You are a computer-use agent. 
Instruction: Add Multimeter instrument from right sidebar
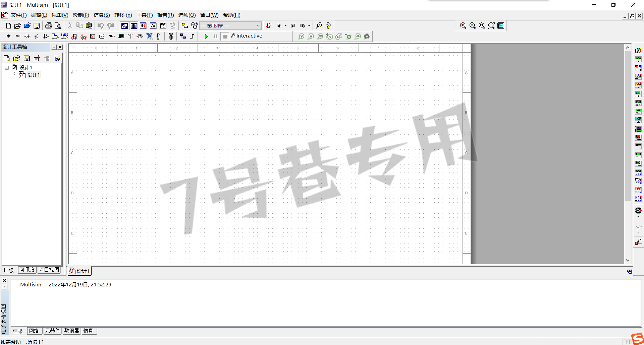point(638,51)
